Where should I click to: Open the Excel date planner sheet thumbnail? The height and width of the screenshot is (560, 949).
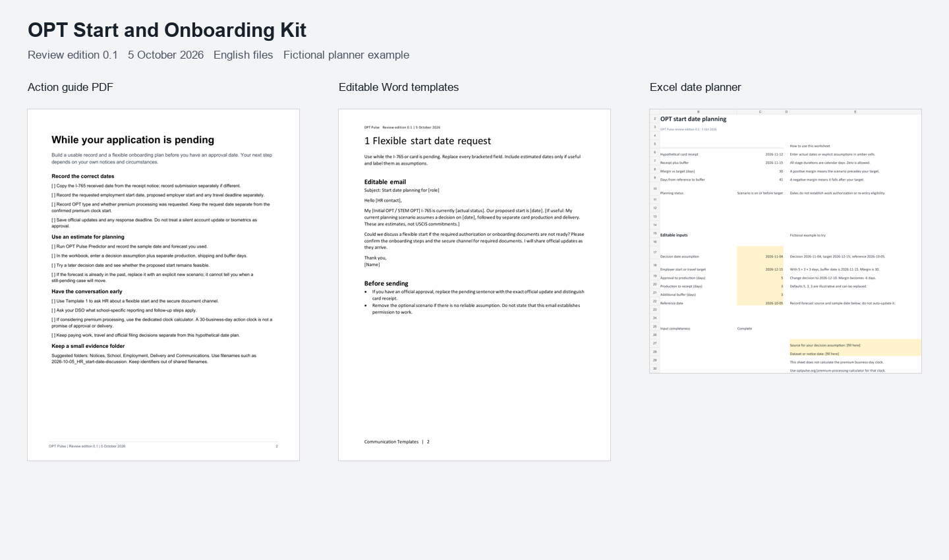click(x=786, y=241)
